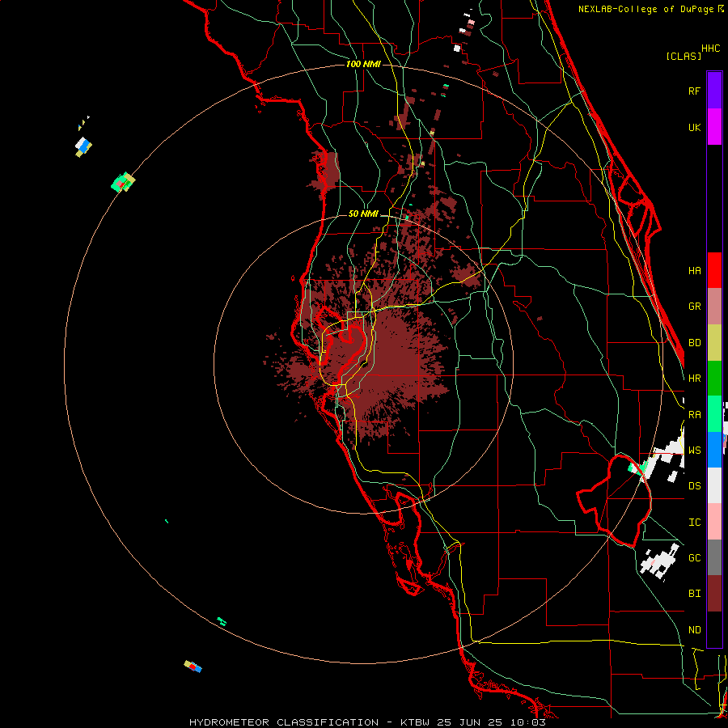This screenshot has width=728, height=728.
Task: Click the 'DS' legend label
Action: point(694,486)
